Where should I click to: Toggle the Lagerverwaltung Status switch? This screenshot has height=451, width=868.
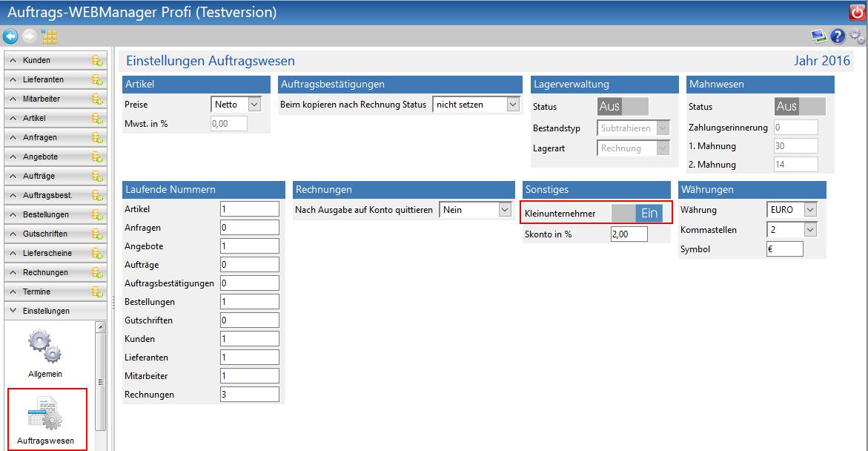[x=623, y=107]
